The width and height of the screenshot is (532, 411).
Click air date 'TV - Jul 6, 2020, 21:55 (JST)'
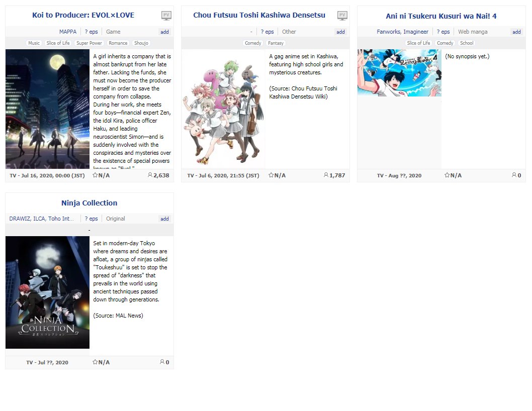pyautogui.click(x=223, y=176)
